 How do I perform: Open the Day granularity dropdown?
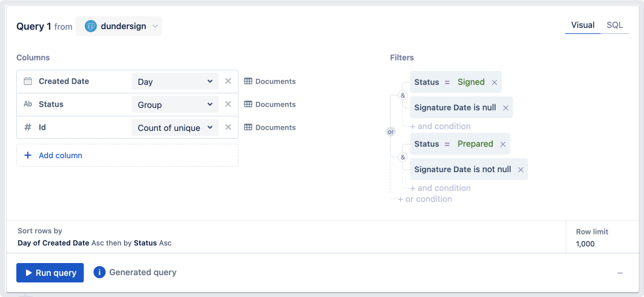(x=175, y=82)
